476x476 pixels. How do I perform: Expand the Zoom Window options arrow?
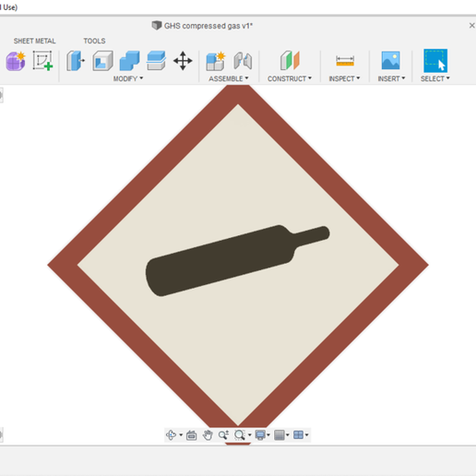(x=249, y=434)
